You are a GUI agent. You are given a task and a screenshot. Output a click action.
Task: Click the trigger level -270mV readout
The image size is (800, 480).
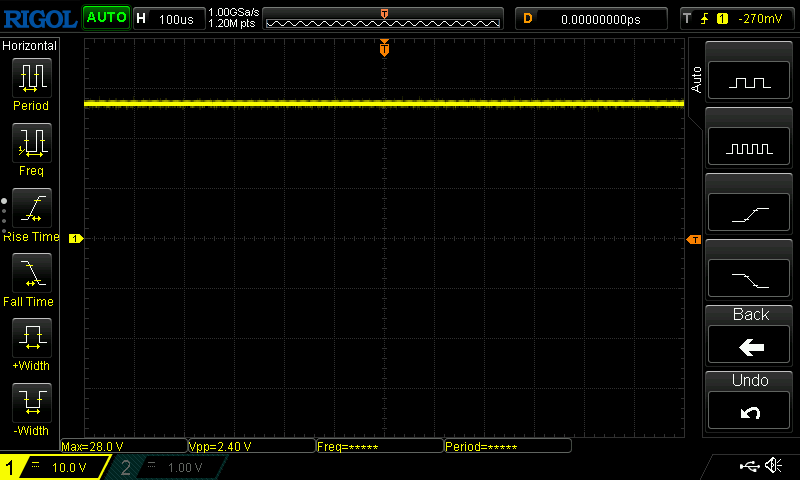tap(760, 19)
